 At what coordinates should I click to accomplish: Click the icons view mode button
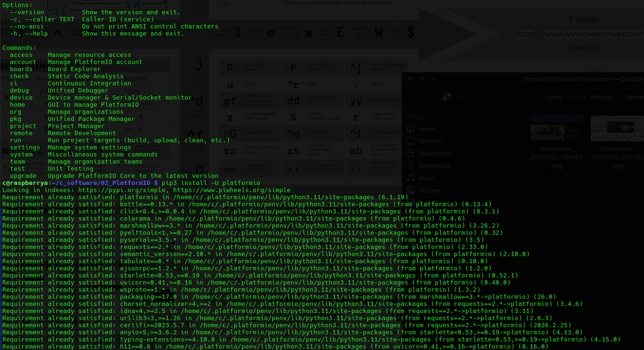pos(446,97)
